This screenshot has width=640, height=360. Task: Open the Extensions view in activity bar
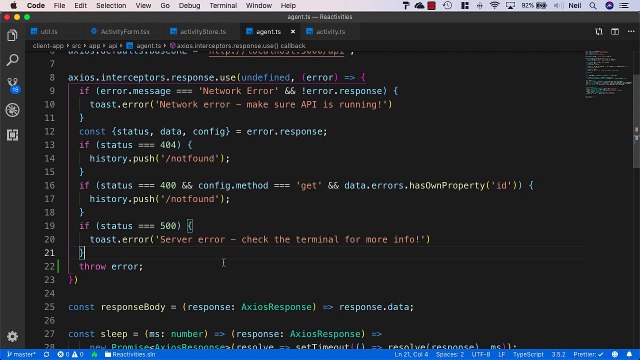[12, 135]
